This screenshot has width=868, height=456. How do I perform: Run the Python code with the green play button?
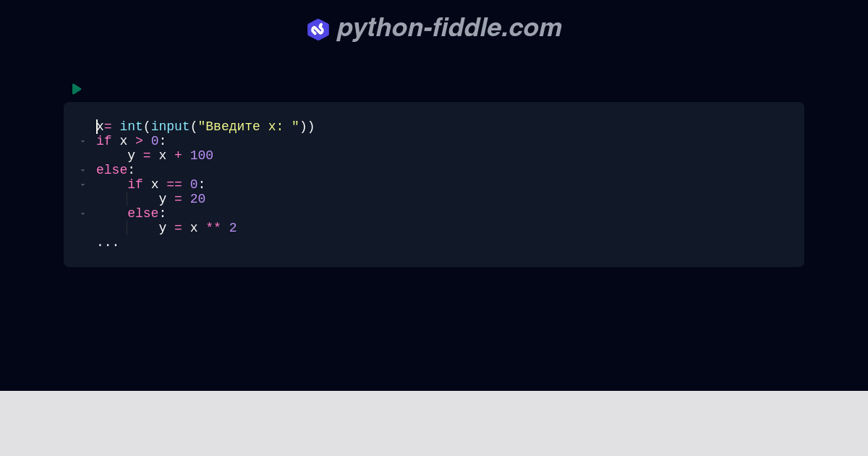(x=77, y=89)
